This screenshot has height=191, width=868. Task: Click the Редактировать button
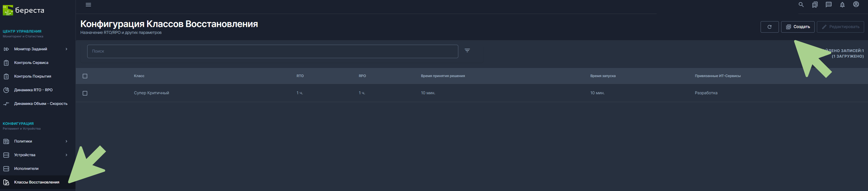tap(840, 27)
